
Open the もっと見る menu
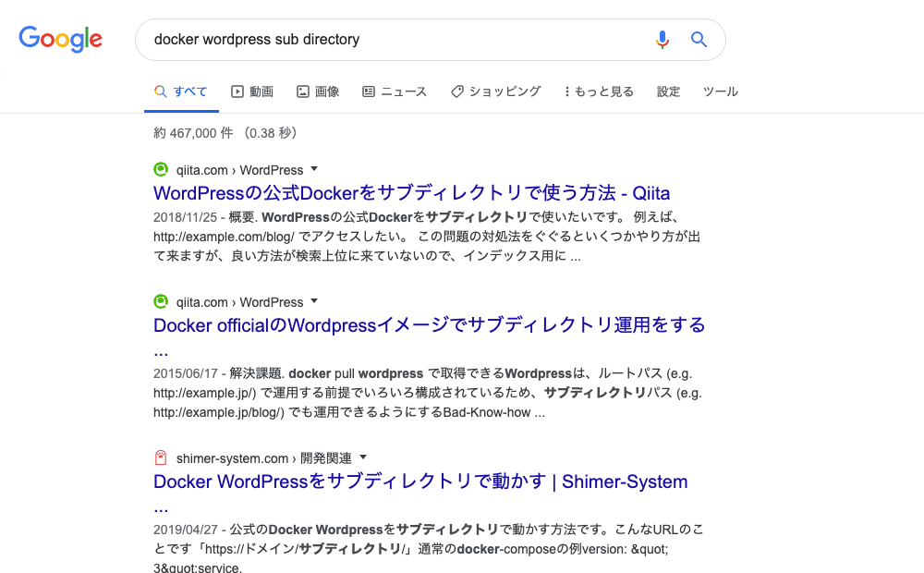coord(599,91)
